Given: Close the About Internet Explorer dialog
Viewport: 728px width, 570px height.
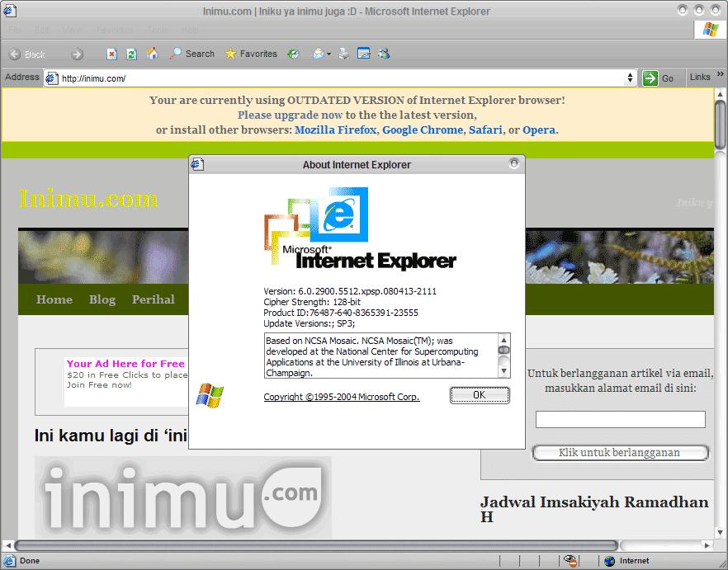Looking at the screenshot, I should (514, 163).
